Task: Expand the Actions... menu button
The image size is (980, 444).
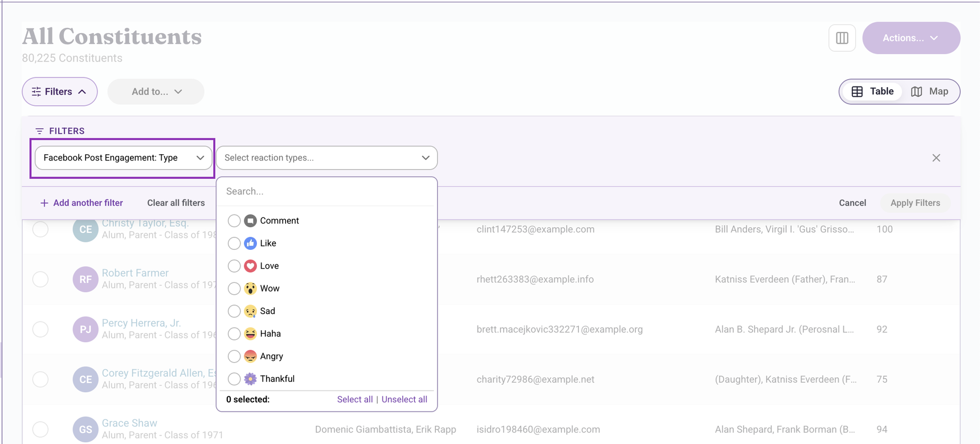Action: pyautogui.click(x=911, y=38)
